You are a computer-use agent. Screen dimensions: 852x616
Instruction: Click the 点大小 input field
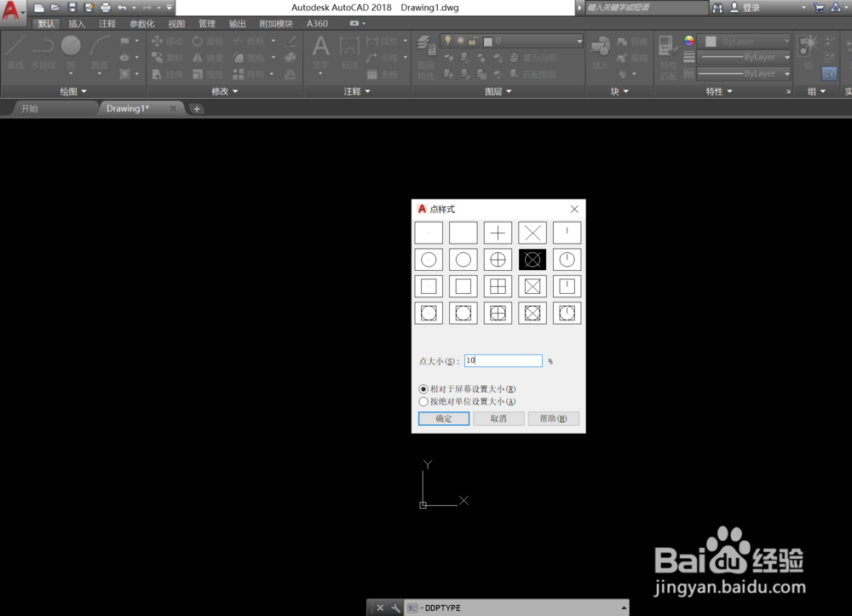[x=504, y=360]
